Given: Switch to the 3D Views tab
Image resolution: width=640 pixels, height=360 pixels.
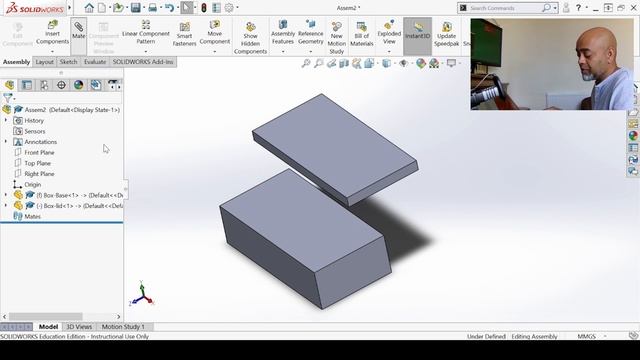Looking at the screenshot, I should [79, 327].
